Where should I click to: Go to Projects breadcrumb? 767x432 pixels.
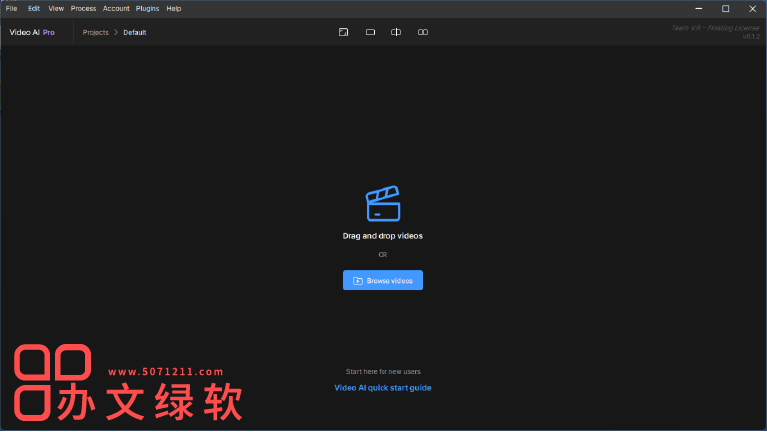click(95, 32)
